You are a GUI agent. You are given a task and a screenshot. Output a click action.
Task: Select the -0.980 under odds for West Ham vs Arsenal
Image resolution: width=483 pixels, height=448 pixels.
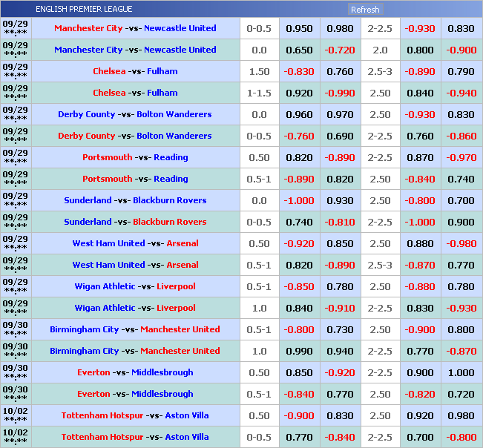point(461,243)
